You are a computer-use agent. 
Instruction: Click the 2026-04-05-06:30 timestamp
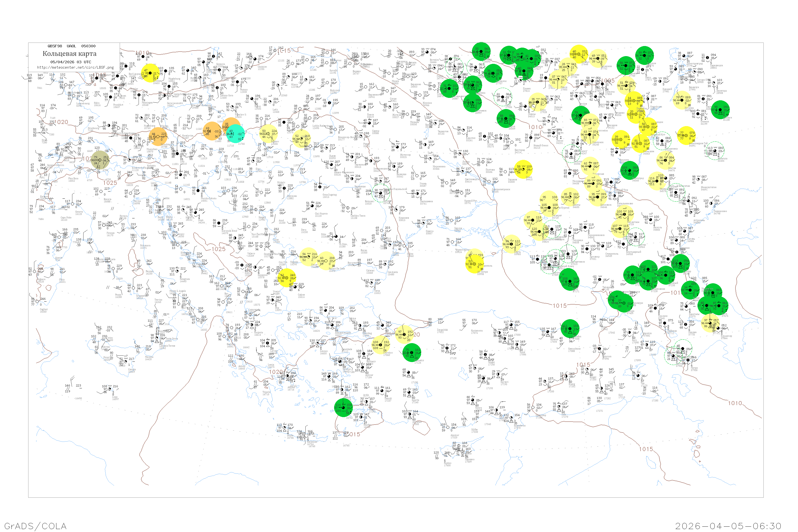[x=728, y=526]
